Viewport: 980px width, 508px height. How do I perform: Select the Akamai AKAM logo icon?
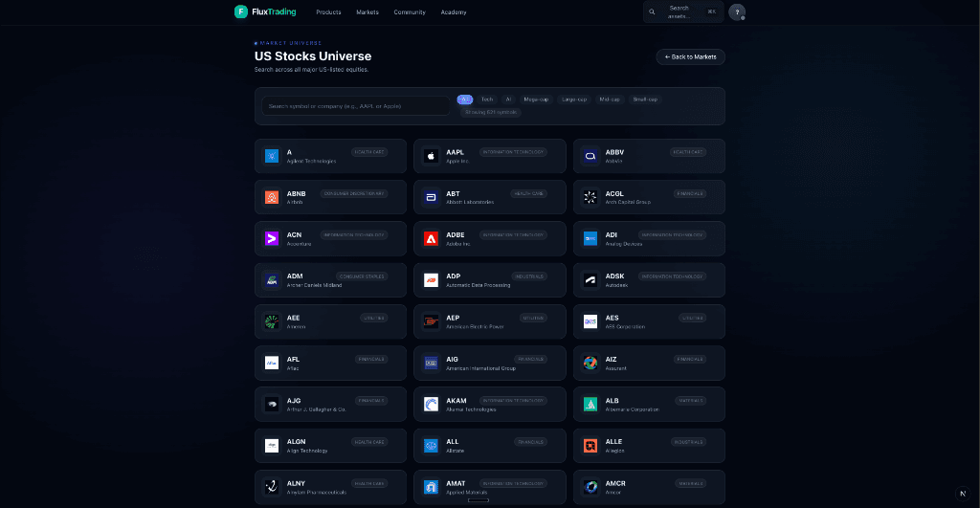(x=431, y=404)
